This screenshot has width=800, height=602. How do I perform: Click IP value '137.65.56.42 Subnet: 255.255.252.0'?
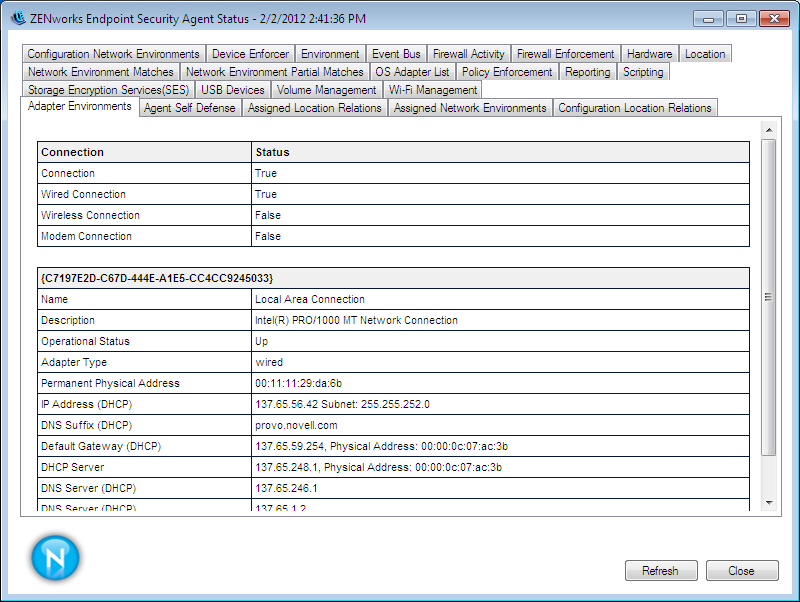tap(342, 405)
